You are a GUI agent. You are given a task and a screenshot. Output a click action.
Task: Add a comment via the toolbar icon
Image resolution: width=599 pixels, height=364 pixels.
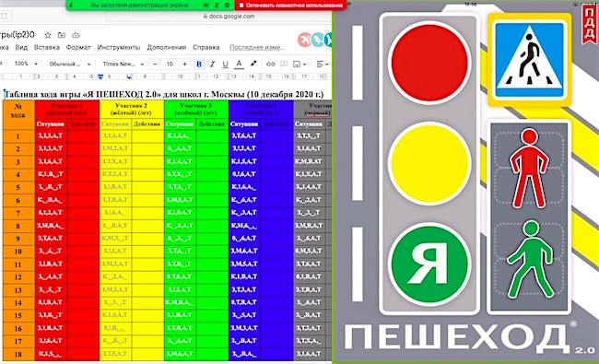point(284,65)
